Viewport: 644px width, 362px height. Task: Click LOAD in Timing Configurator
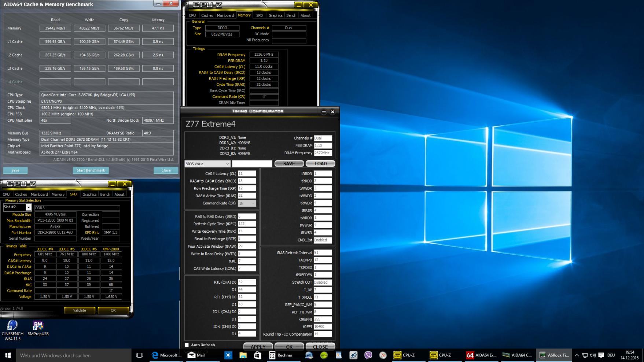coord(320,164)
